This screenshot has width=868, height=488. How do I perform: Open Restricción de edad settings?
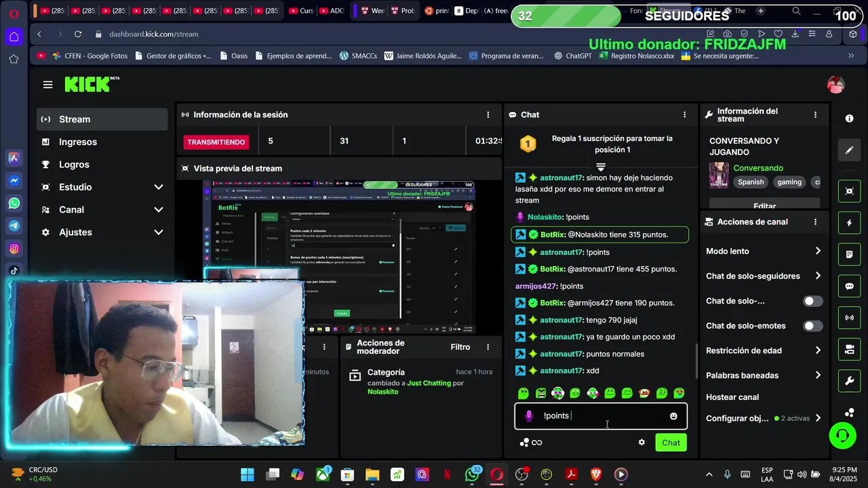[x=764, y=350]
